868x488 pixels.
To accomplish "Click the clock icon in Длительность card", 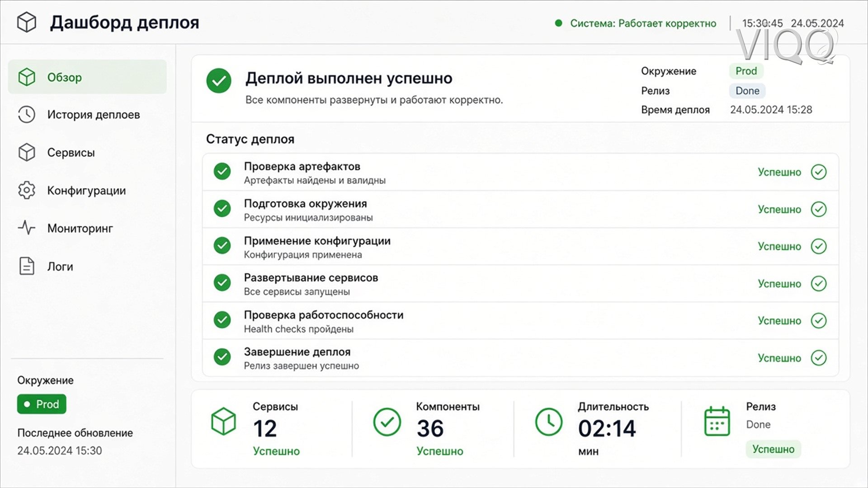I will 549,422.
